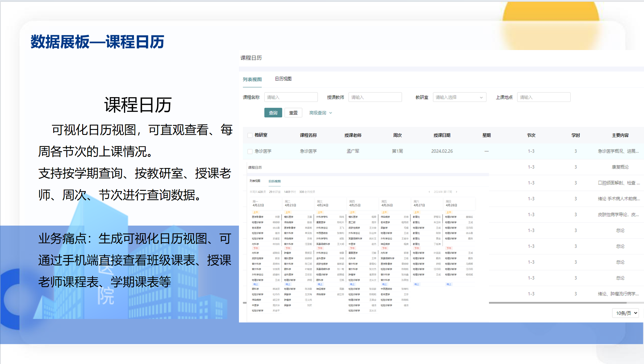Open the 10条/页 page size dropdown
The image size is (644, 364).
pyautogui.click(x=625, y=313)
